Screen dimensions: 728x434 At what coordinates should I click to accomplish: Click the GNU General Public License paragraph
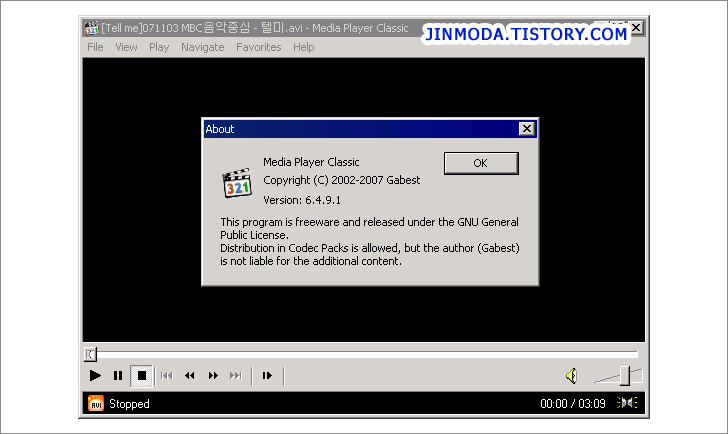pos(370,241)
